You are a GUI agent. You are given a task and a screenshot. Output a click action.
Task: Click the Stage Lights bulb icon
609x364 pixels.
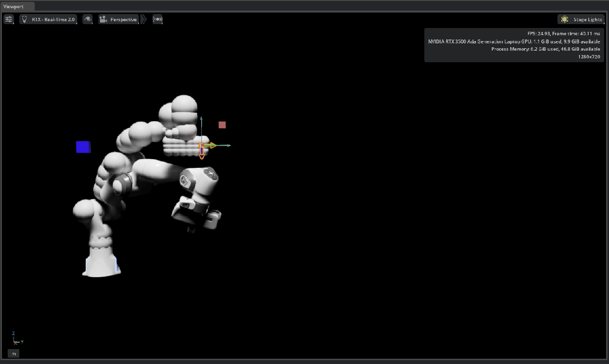click(x=565, y=19)
